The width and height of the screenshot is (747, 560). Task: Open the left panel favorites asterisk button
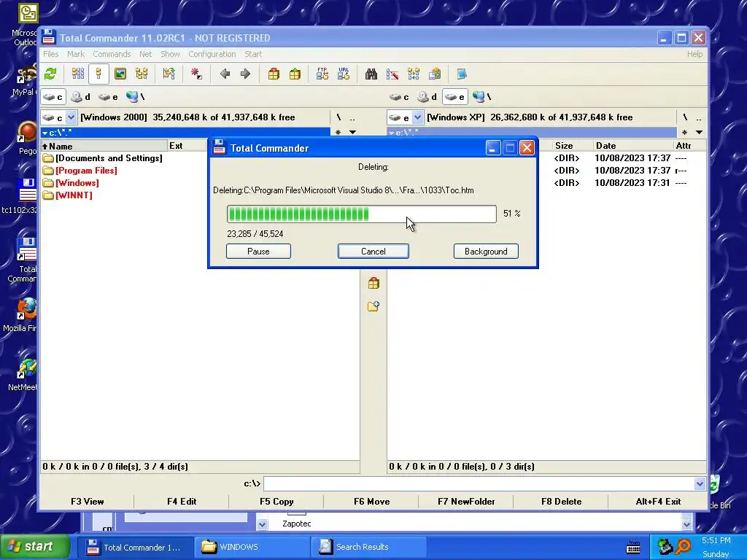tap(338, 133)
